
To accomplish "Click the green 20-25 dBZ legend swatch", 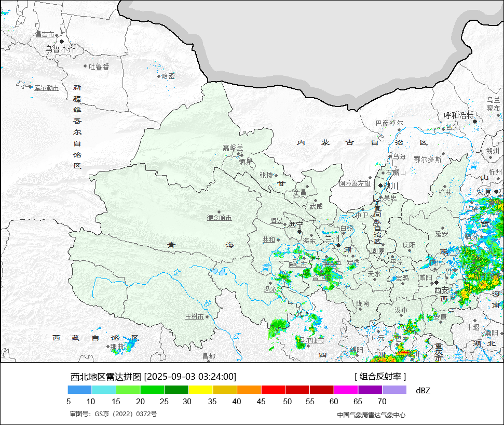I will click(x=153, y=390).
